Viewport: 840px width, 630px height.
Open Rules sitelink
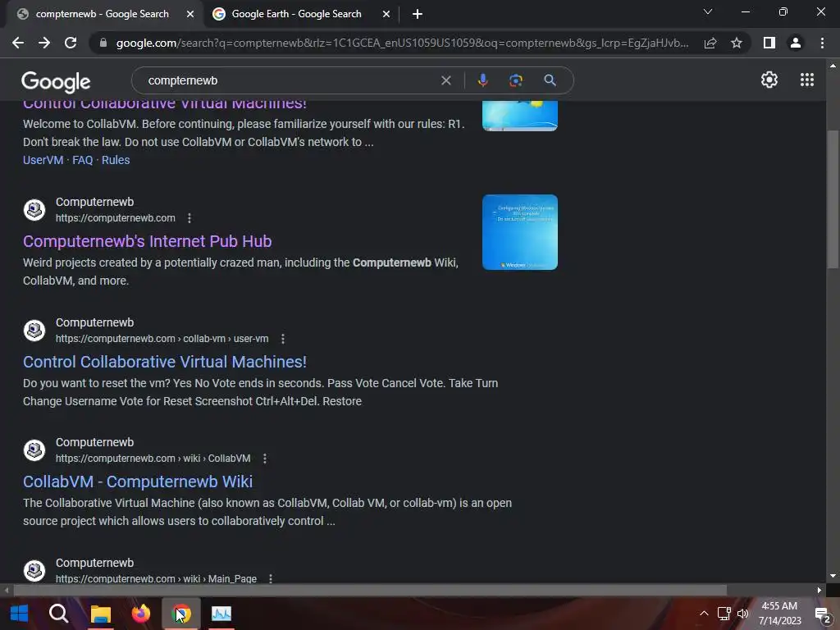pyautogui.click(x=116, y=160)
